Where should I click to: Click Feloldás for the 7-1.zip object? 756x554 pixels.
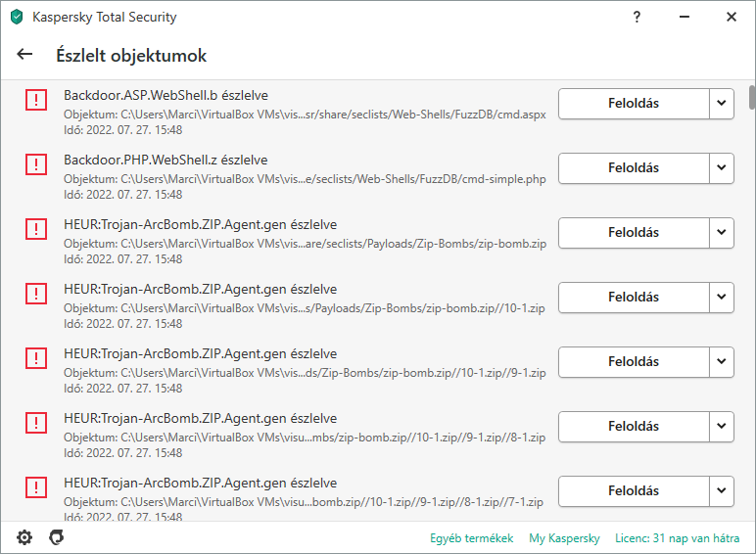634,490
